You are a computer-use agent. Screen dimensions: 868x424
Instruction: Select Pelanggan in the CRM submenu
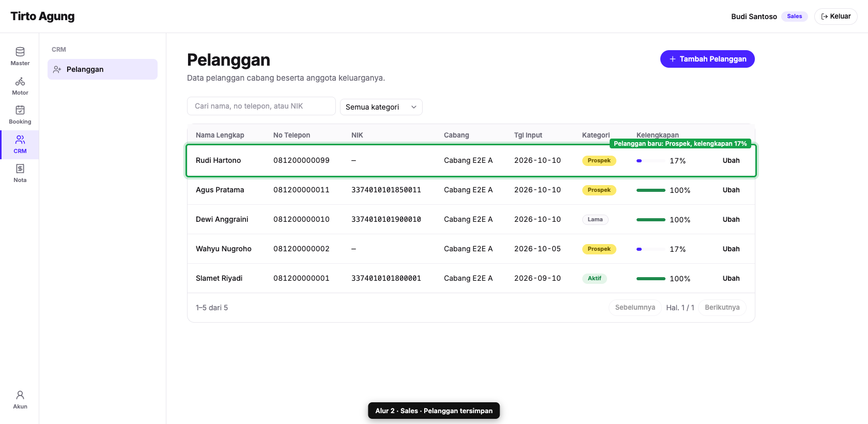coord(102,69)
